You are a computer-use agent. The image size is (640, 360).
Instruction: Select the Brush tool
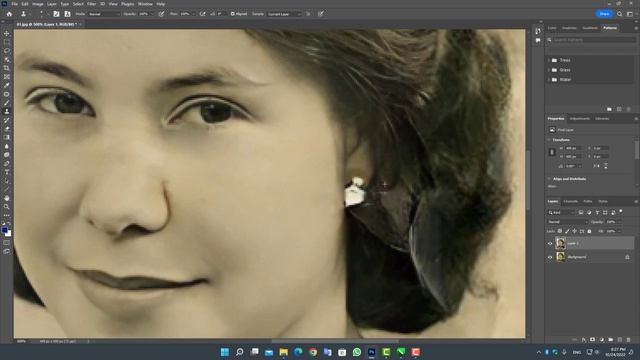point(7,103)
